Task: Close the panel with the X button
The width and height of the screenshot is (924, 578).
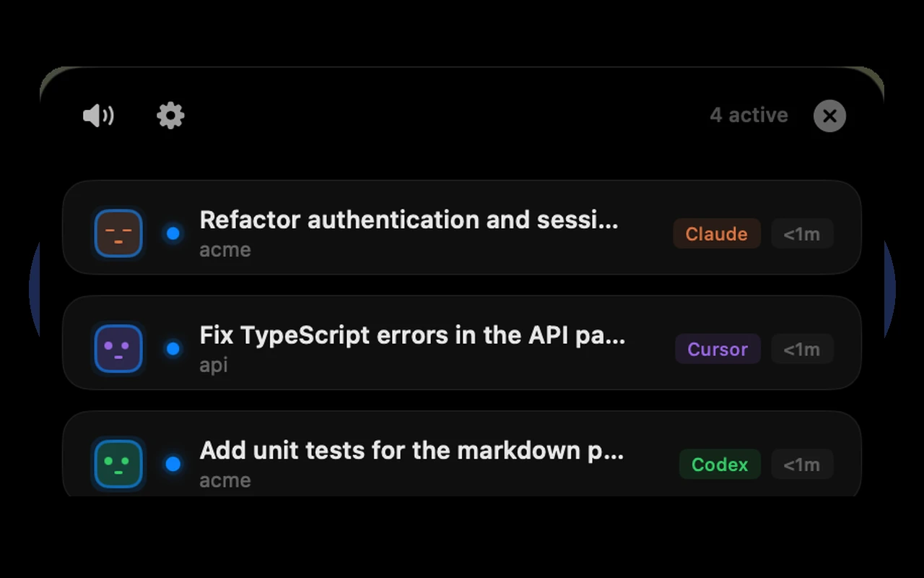Action: point(829,116)
